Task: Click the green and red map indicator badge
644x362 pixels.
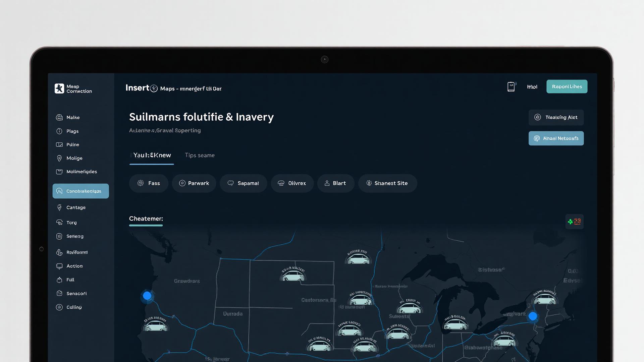Action: [574, 222]
